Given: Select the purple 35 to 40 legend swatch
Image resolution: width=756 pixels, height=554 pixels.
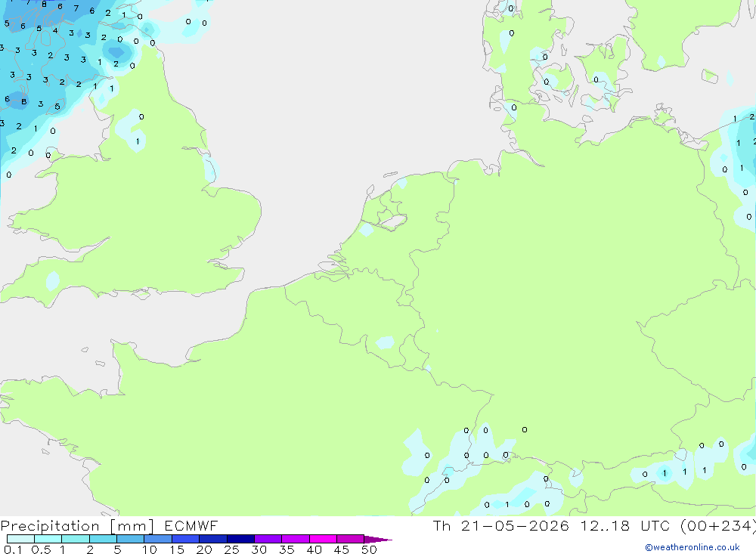Looking at the screenshot, I should coord(296,539).
